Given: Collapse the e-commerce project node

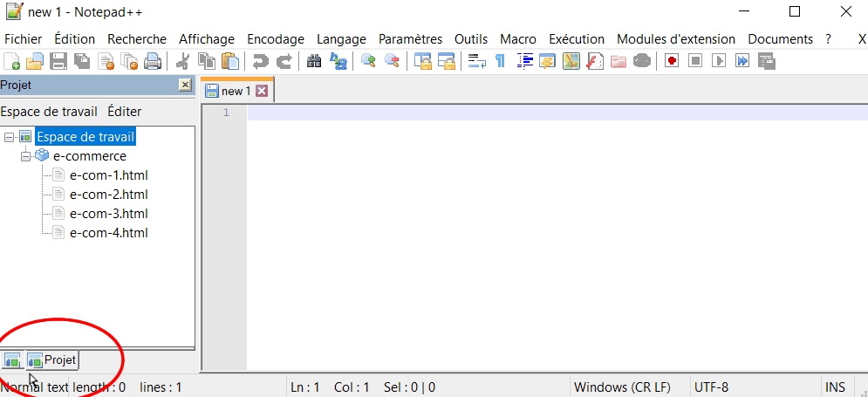Looking at the screenshot, I should 25,156.
